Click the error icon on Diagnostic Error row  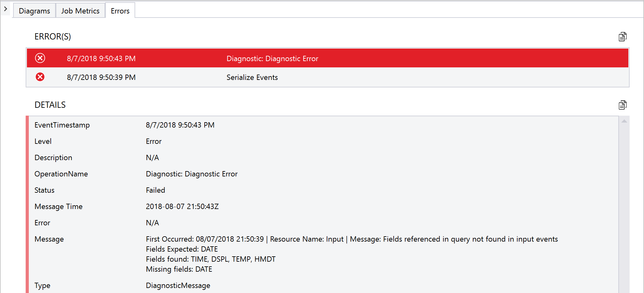point(40,58)
